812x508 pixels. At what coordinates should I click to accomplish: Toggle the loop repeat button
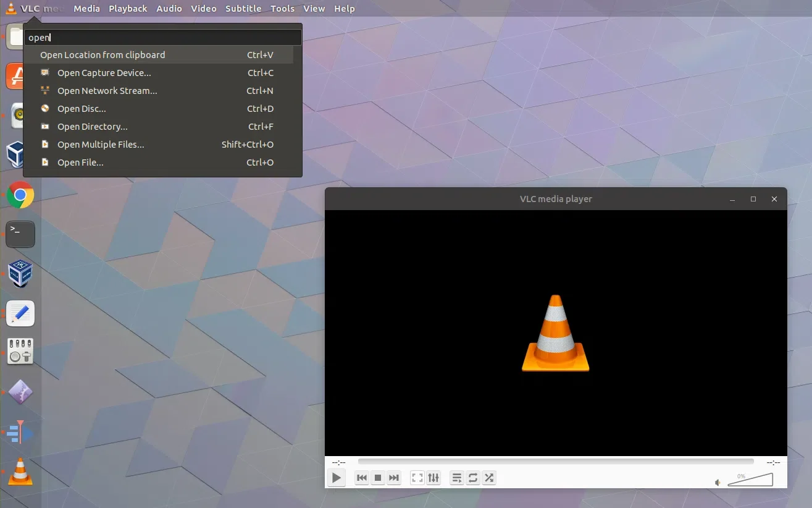pyautogui.click(x=473, y=478)
